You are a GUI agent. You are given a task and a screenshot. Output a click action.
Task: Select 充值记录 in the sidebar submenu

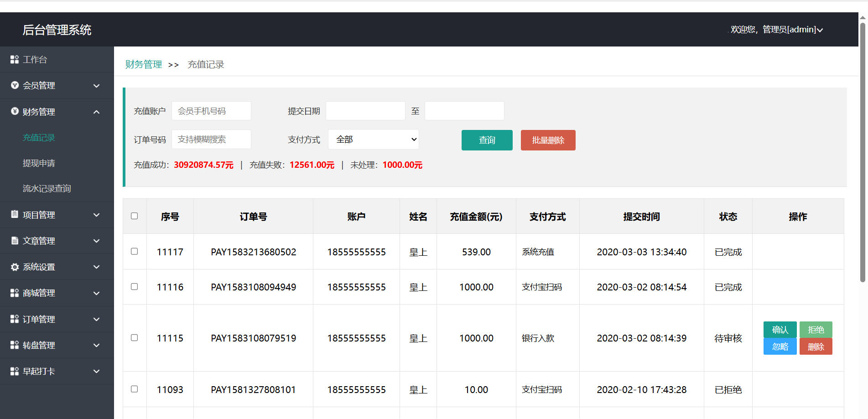pos(39,138)
